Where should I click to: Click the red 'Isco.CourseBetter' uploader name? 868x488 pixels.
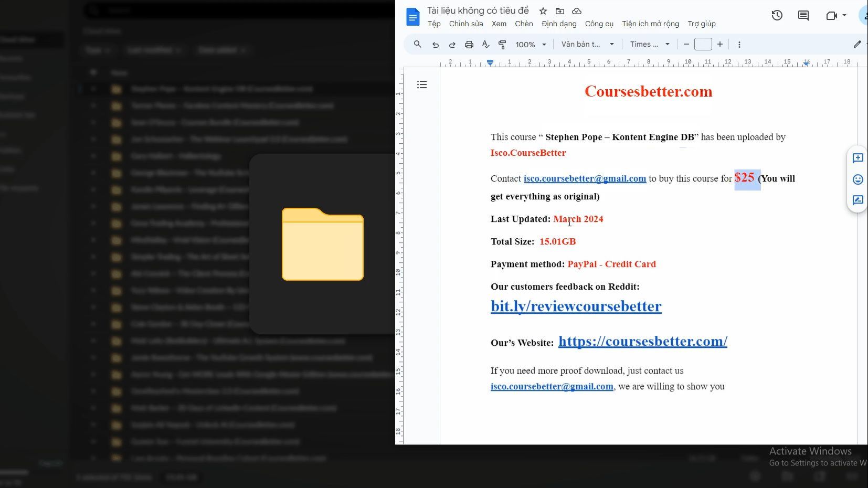click(x=528, y=153)
